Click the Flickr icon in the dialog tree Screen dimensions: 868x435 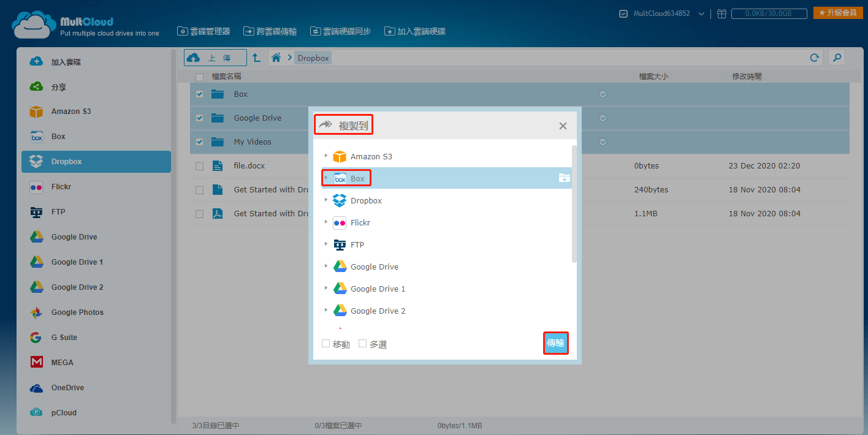pyautogui.click(x=340, y=222)
